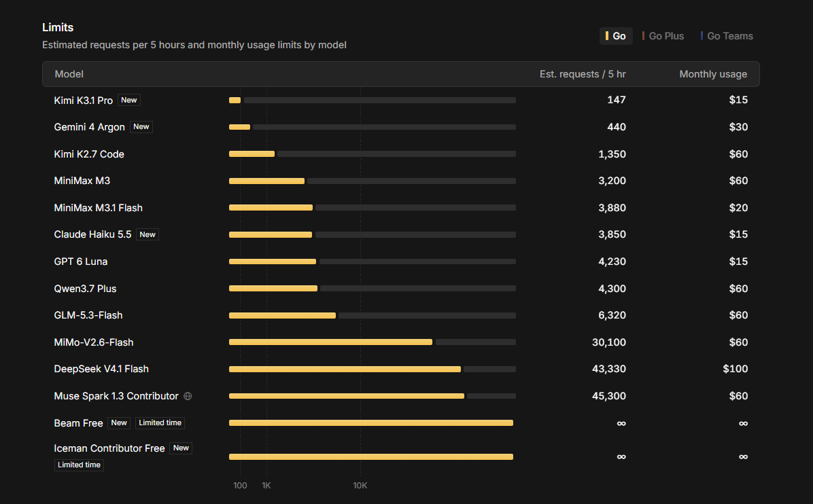
Task: Click the "Est. requests / 5 hr" column header
Action: pyautogui.click(x=583, y=74)
